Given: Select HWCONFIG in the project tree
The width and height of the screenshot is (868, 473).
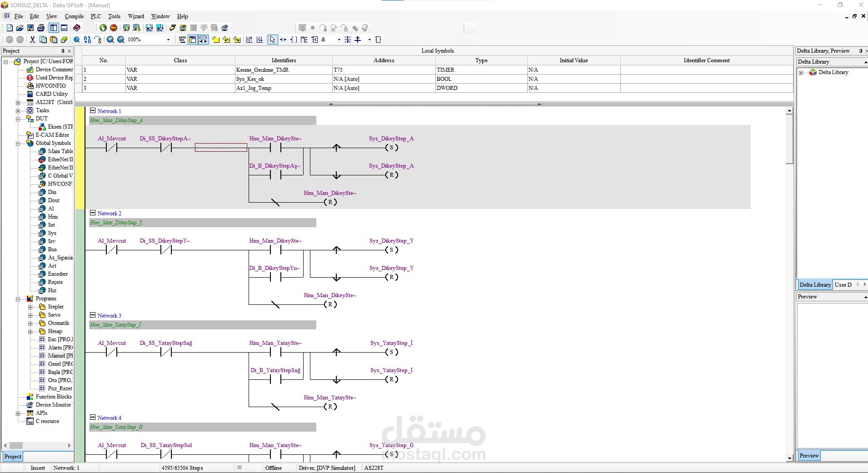Looking at the screenshot, I should 50,86.
